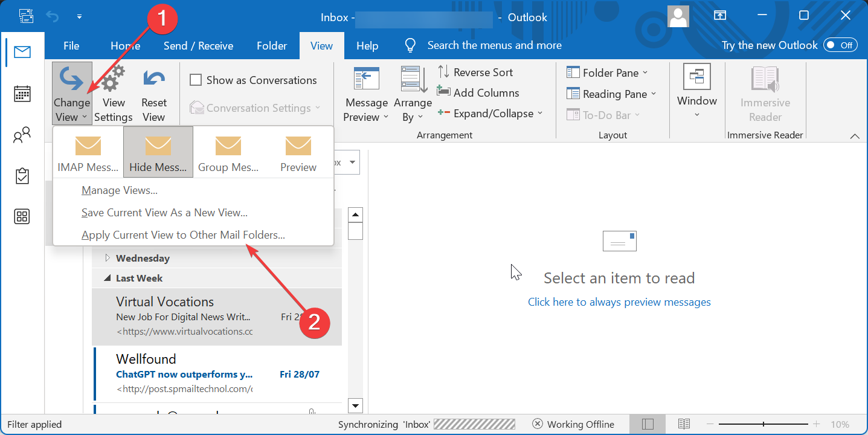Click the Reset View button
Image resolution: width=868 pixels, height=435 pixels.
(x=154, y=94)
